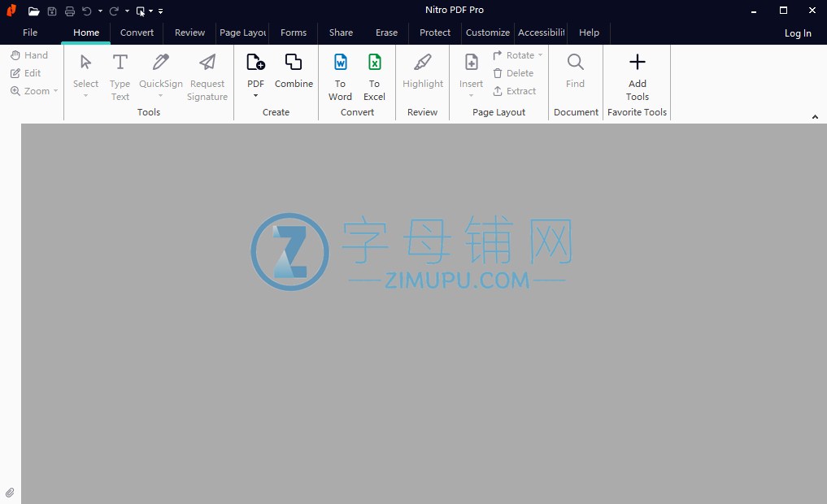Convert the document To Excel
827x504 pixels.
coord(375,76)
